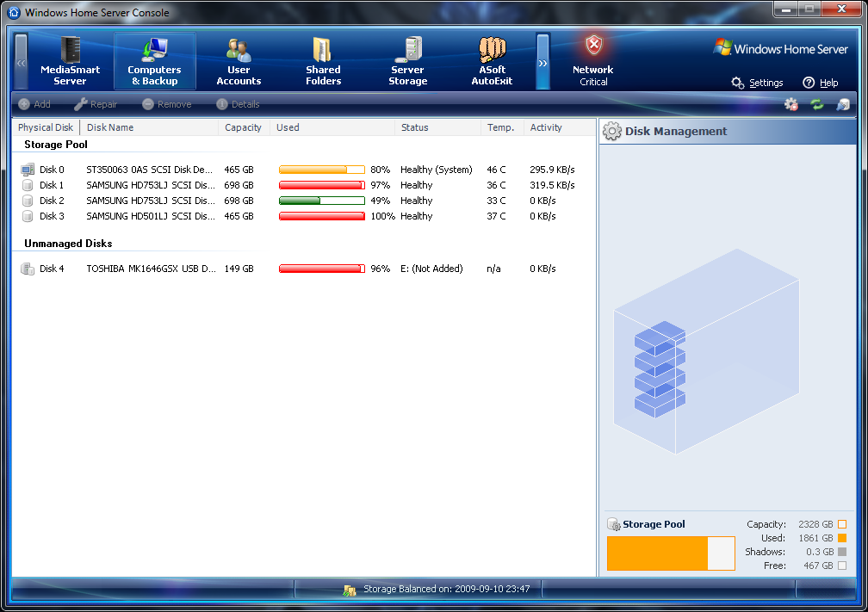868x612 pixels.
Task: Sort by the Used column header
Action: pos(332,127)
